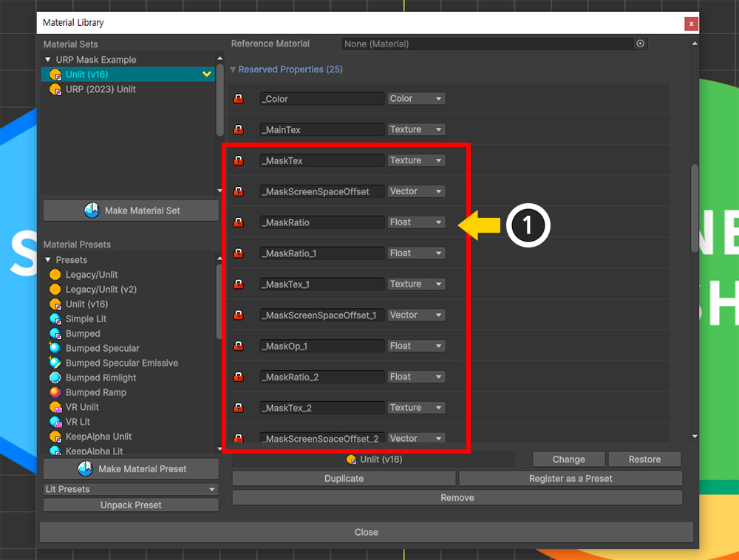This screenshot has height=560, width=739.
Task: Open the type dropdown for _MainTex
Action: click(x=416, y=129)
